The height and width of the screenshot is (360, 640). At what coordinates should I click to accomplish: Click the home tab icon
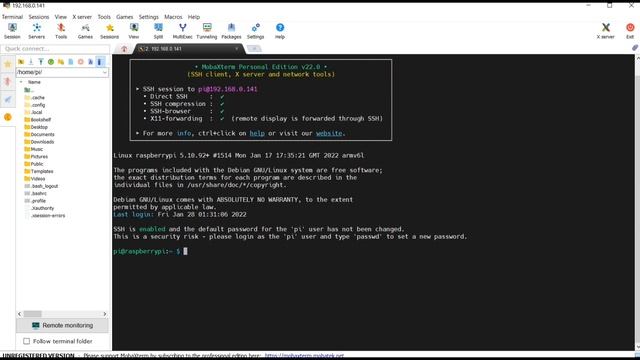click(124, 49)
